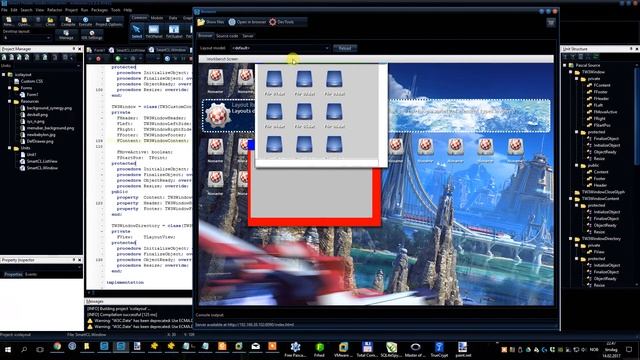The image size is (640, 360).
Task: Collapse the project root node
Action: tap(4, 75)
